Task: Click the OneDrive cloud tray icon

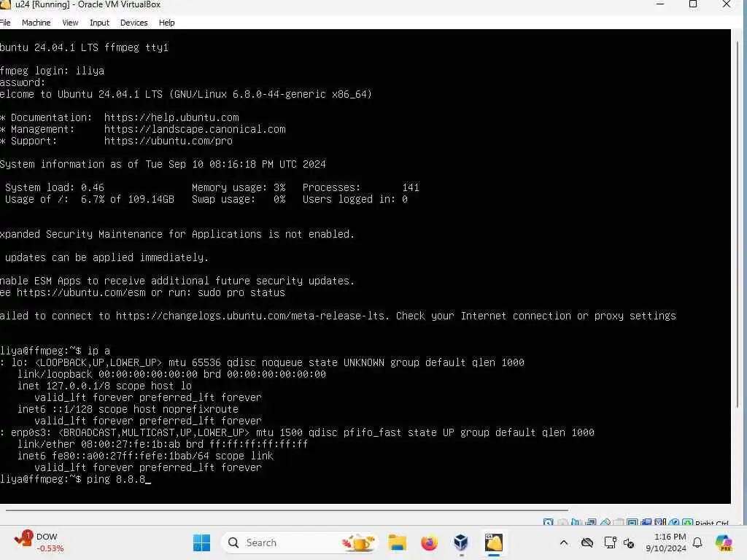Action: tap(587, 542)
